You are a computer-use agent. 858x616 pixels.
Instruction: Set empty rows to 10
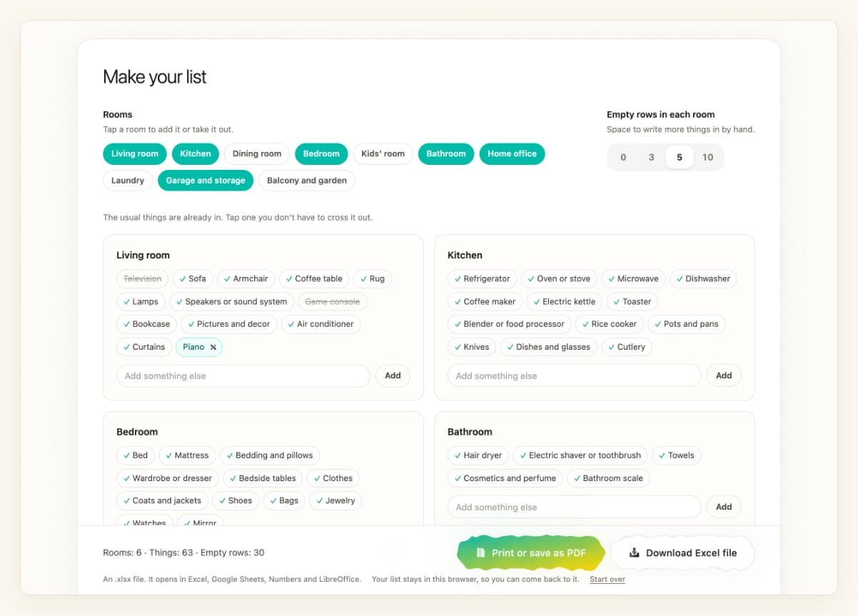[707, 157]
